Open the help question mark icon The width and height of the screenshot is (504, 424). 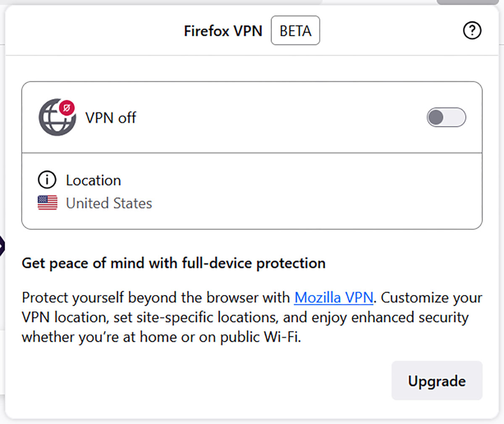point(472,31)
